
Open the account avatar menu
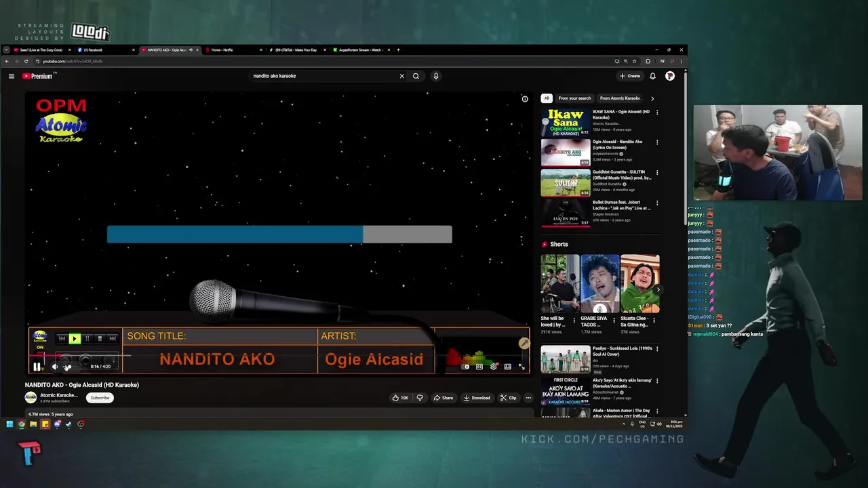[670, 76]
